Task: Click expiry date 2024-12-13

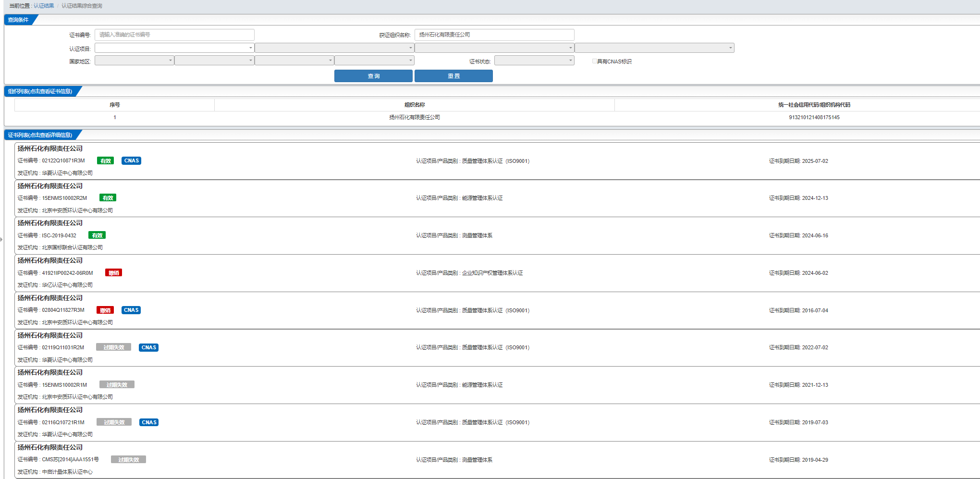Action: [x=815, y=198]
